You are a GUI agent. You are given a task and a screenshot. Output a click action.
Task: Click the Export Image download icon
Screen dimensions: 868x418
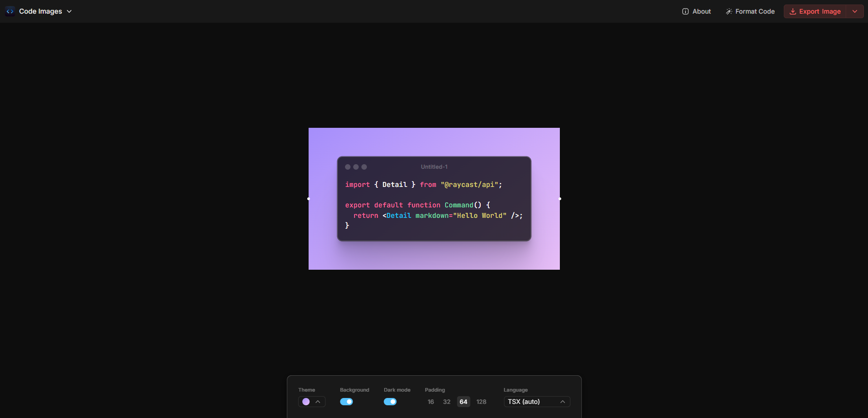[x=792, y=11]
